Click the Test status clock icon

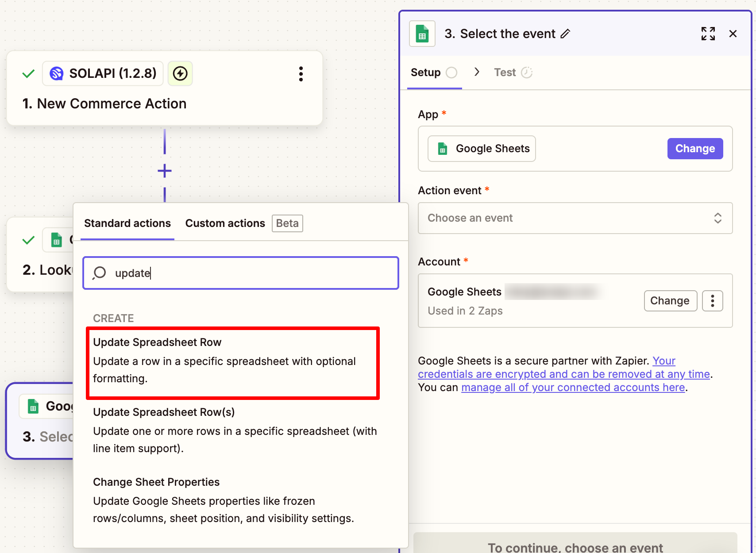[x=527, y=73]
